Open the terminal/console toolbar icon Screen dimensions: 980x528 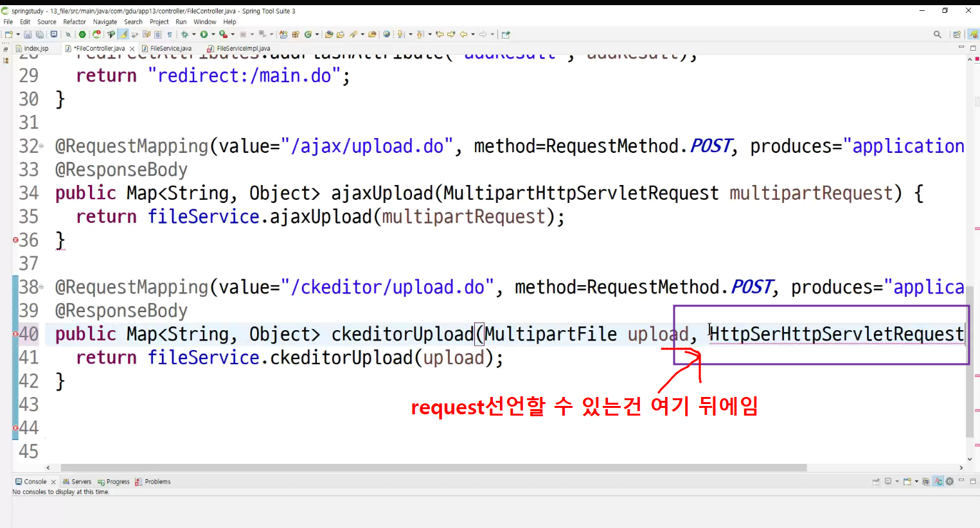coord(53,34)
